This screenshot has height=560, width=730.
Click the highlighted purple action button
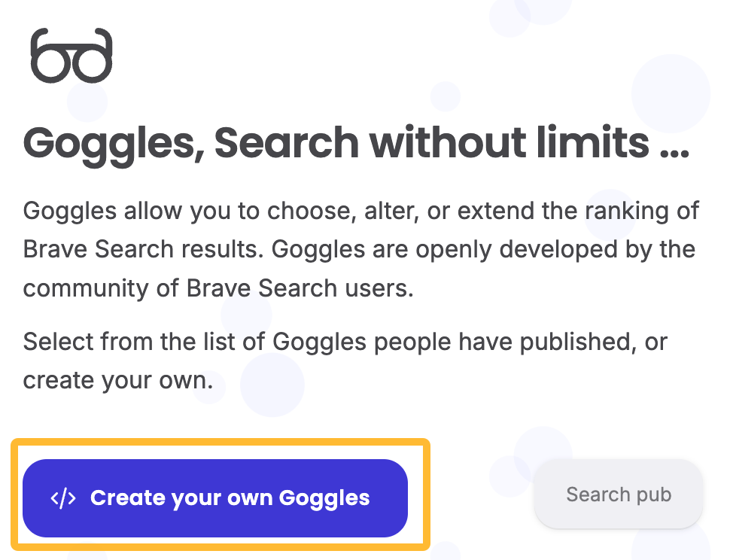click(215, 497)
